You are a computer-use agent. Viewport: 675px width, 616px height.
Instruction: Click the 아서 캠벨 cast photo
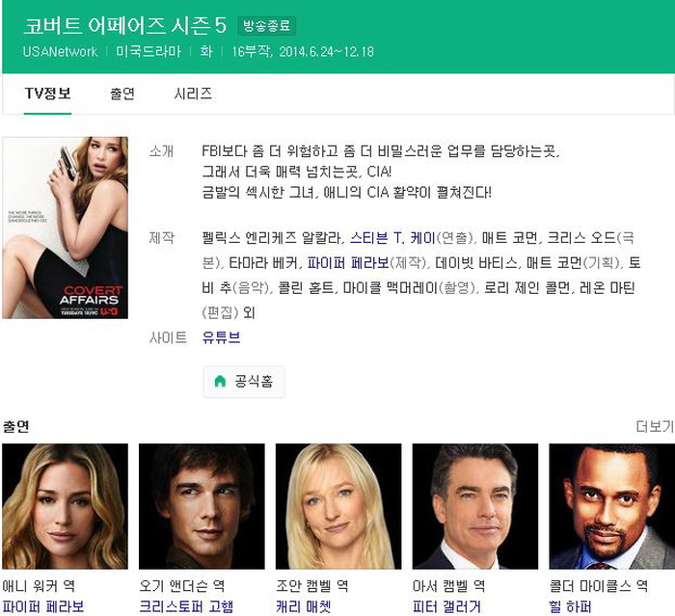pyautogui.click(x=474, y=506)
